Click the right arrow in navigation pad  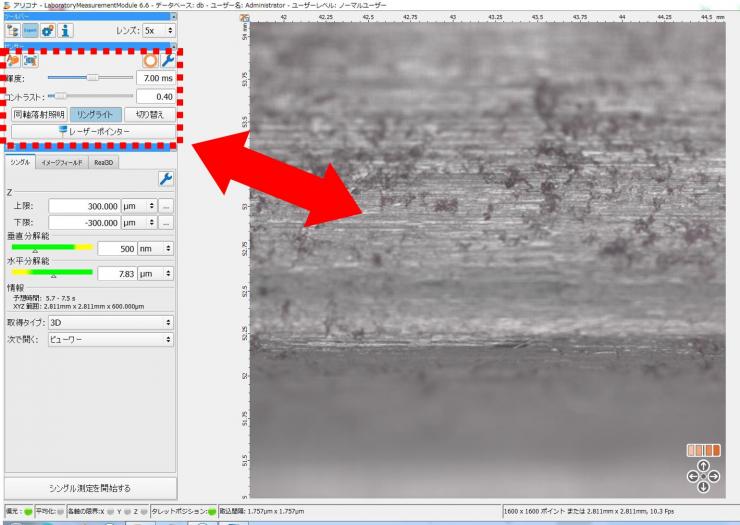click(714, 476)
